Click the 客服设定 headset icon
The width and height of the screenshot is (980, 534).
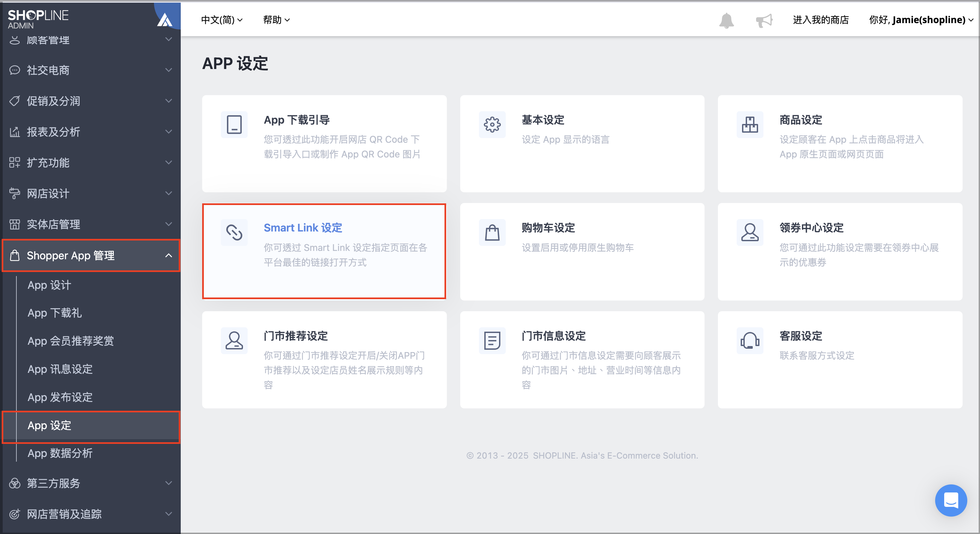(x=750, y=340)
